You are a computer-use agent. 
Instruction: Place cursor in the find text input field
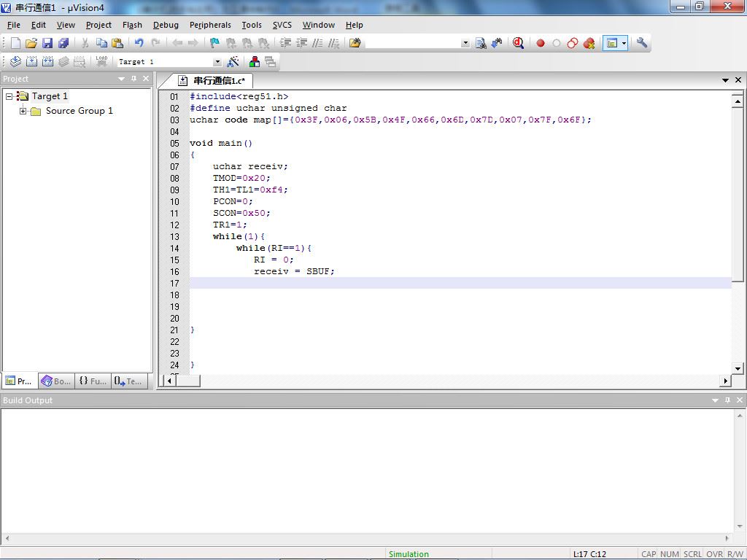click(x=413, y=43)
